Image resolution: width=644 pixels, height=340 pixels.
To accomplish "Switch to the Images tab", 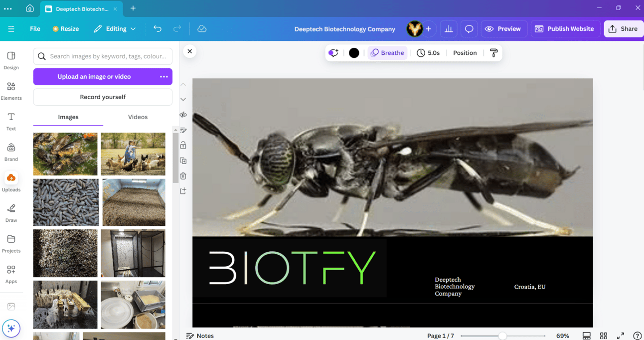I will pos(68,117).
